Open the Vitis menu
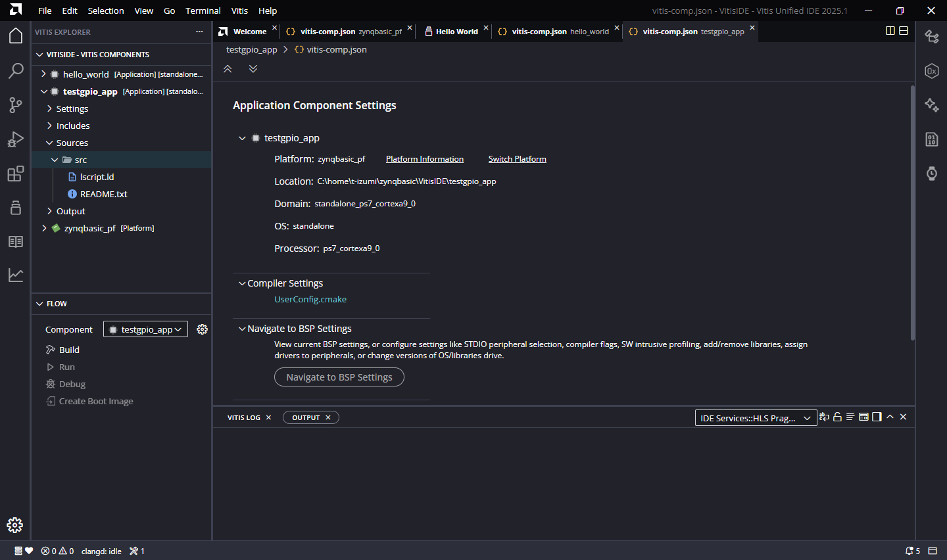Image resolution: width=947 pixels, height=560 pixels. click(x=239, y=11)
